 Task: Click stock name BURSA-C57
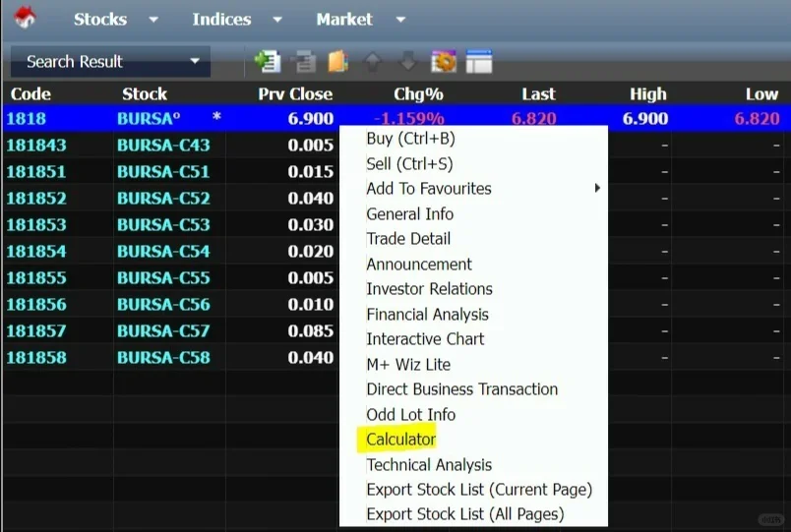(x=163, y=330)
